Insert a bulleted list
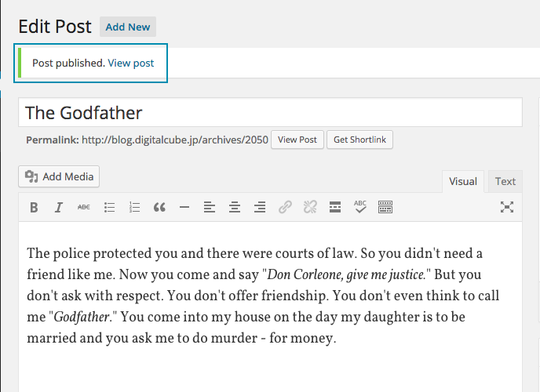Image resolution: width=540 pixels, height=392 pixels. point(109,208)
